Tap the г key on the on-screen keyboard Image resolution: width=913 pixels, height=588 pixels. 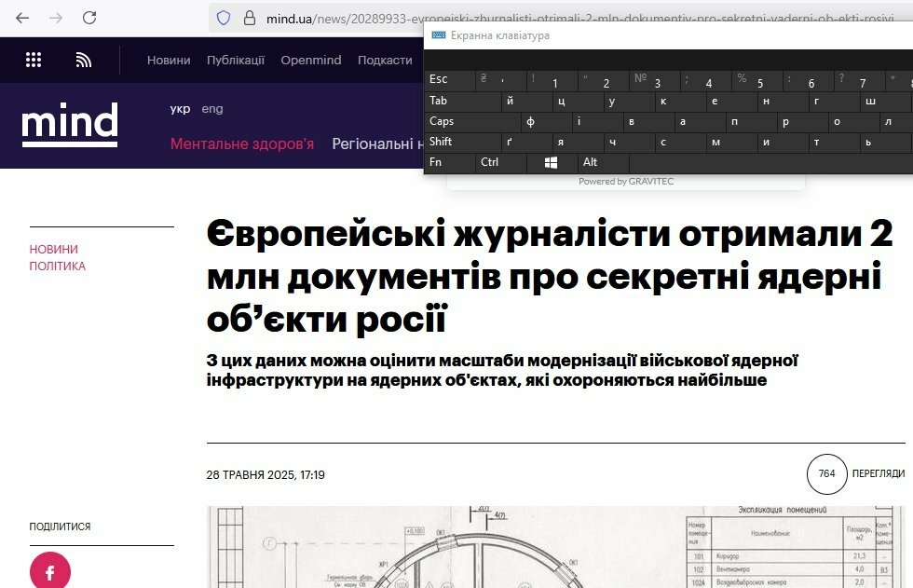834,101
